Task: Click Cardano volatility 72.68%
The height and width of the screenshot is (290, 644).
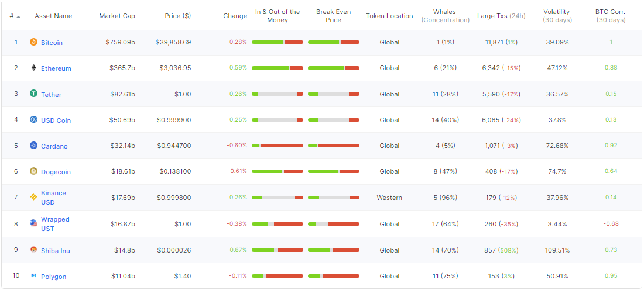Action: coord(557,146)
